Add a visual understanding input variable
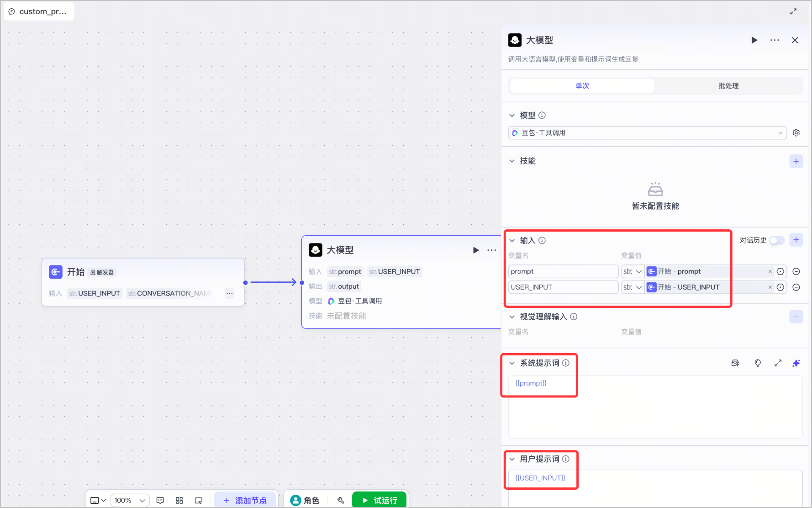The image size is (812, 508). [x=796, y=317]
